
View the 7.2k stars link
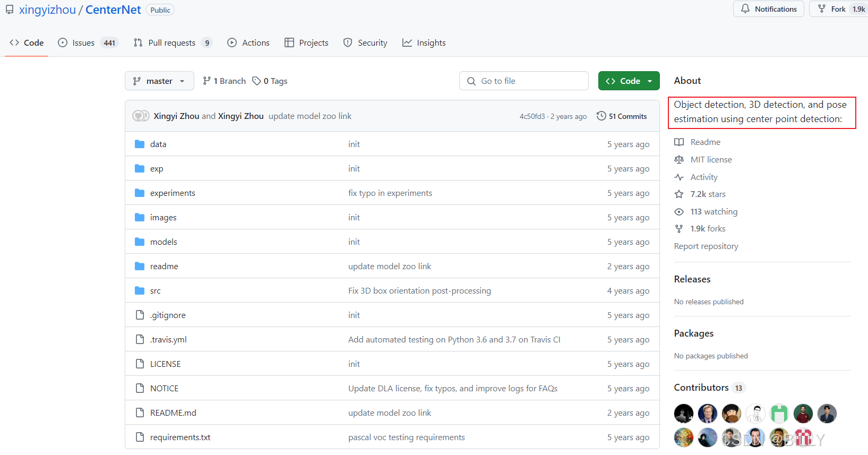pyautogui.click(x=700, y=194)
